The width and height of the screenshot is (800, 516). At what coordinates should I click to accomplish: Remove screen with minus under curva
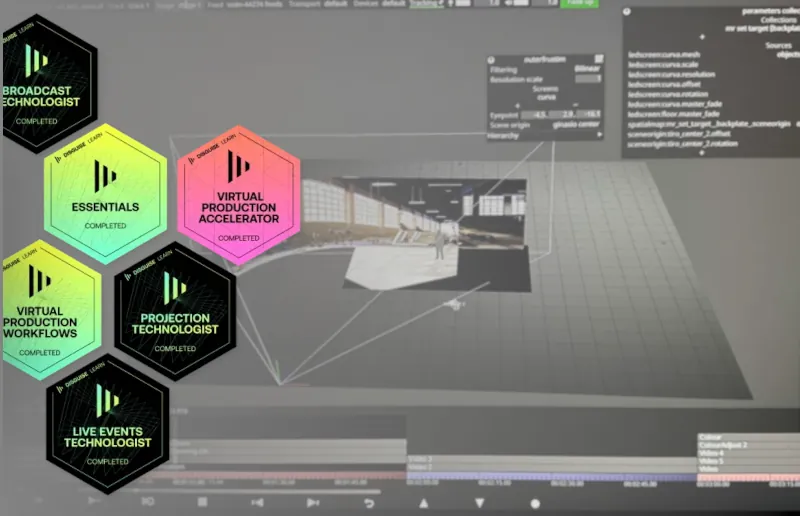click(576, 106)
